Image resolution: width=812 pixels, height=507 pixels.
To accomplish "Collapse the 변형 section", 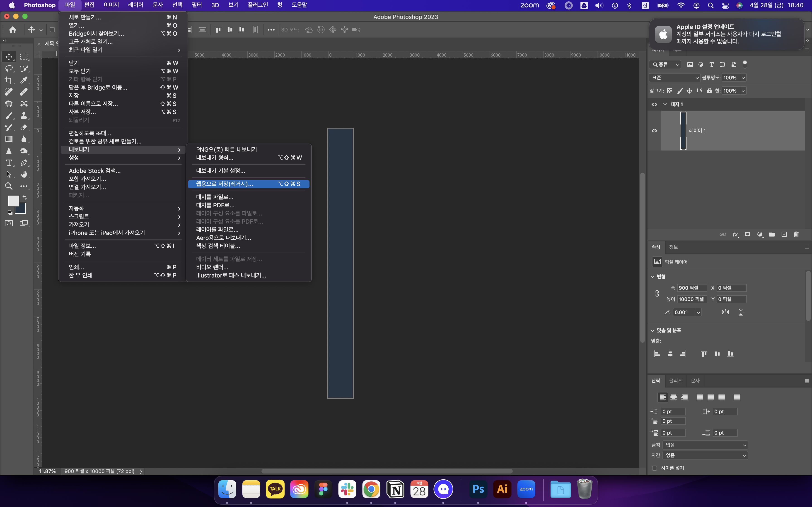I will 653,277.
